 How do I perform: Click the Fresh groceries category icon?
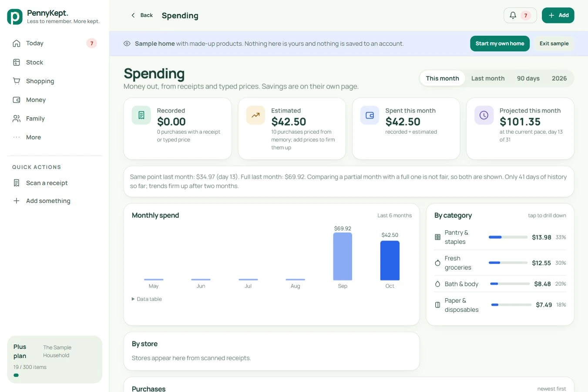pyautogui.click(x=438, y=263)
